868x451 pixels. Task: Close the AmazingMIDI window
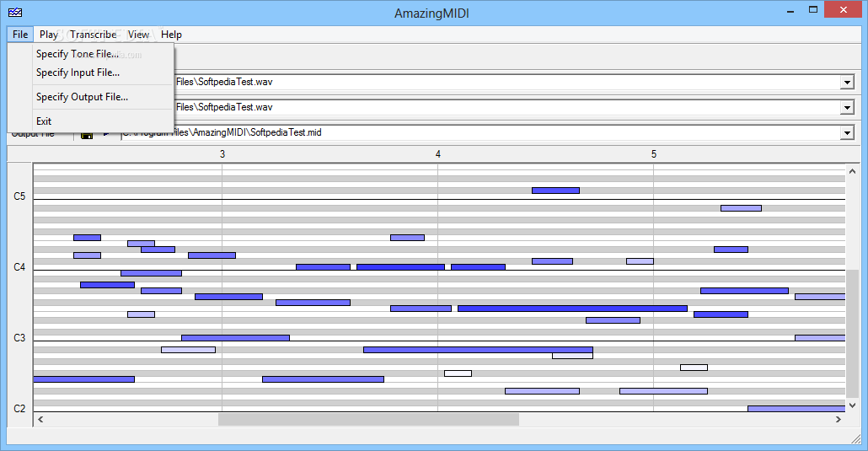[843, 10]
